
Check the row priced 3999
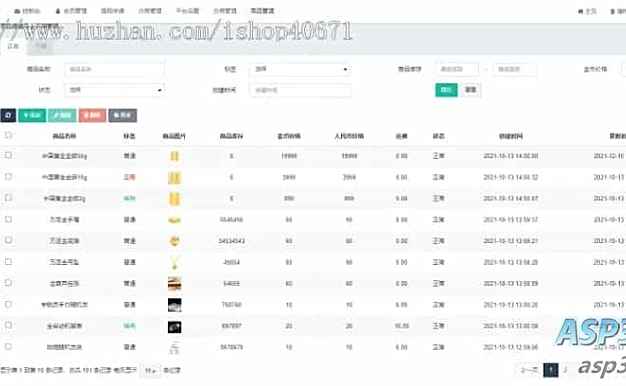(x=8, y=176)
